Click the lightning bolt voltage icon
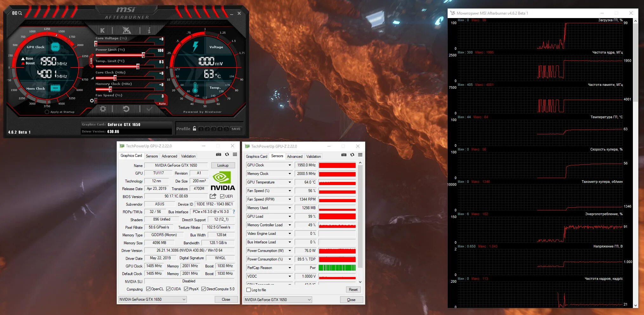 coord(195,47)
